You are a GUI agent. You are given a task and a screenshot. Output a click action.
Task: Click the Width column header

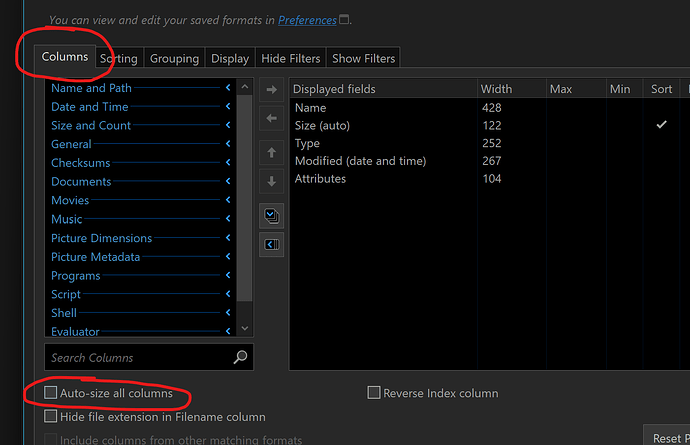tap(512, 89)
